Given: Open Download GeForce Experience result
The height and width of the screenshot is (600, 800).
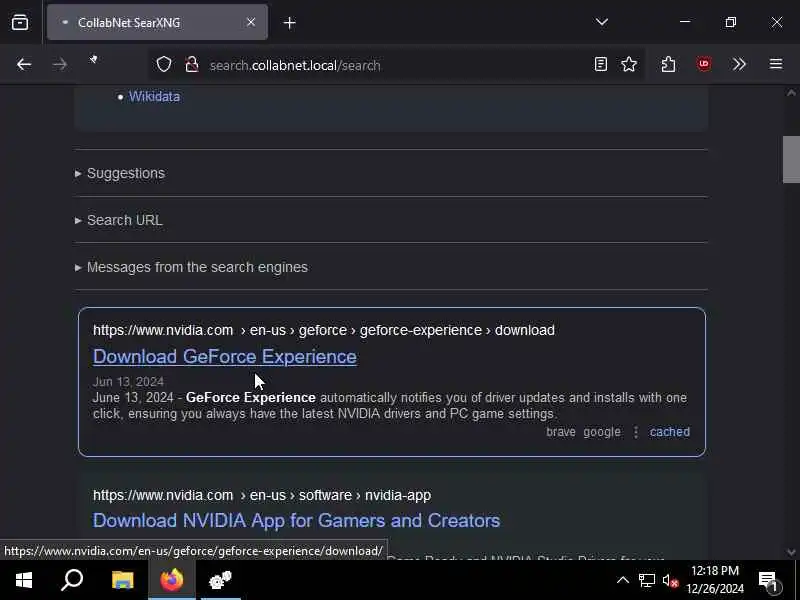Looking at the screenshot, I should 225,357.
